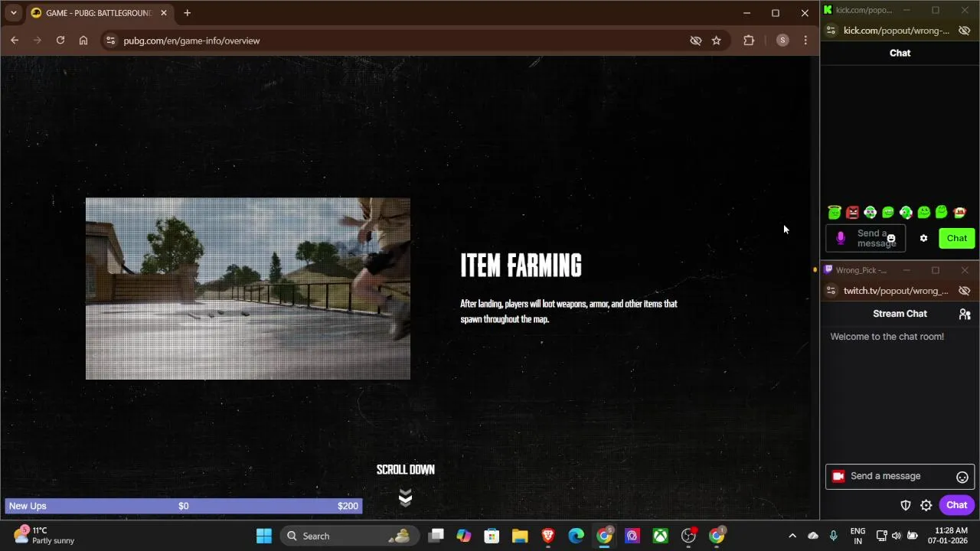Screen dimensions: 980x551
Task: Close the PUBG: BATTLEGROUNDS tab
Action: coord(163,13)
